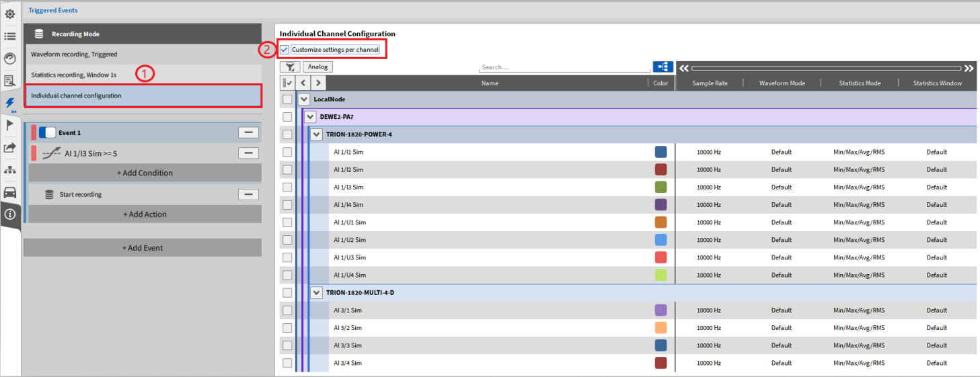The image size is (980, 377).
Task: Toggle the Event 1 enable switch
Action: (x=47, y=133)
